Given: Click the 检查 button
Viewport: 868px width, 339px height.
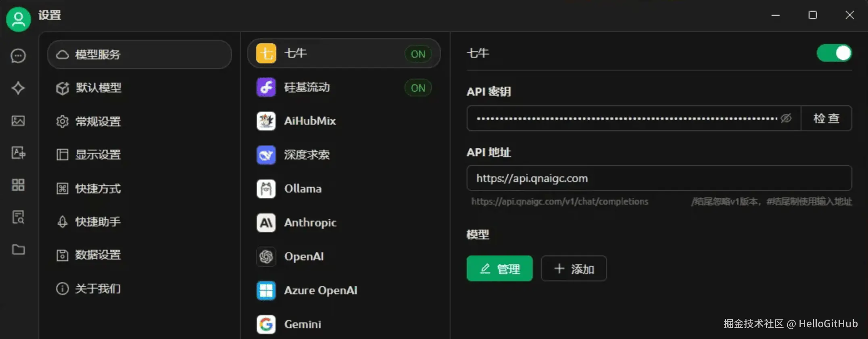Looking at the screenshot, I should pyautogui.click(x=826, y=118).
